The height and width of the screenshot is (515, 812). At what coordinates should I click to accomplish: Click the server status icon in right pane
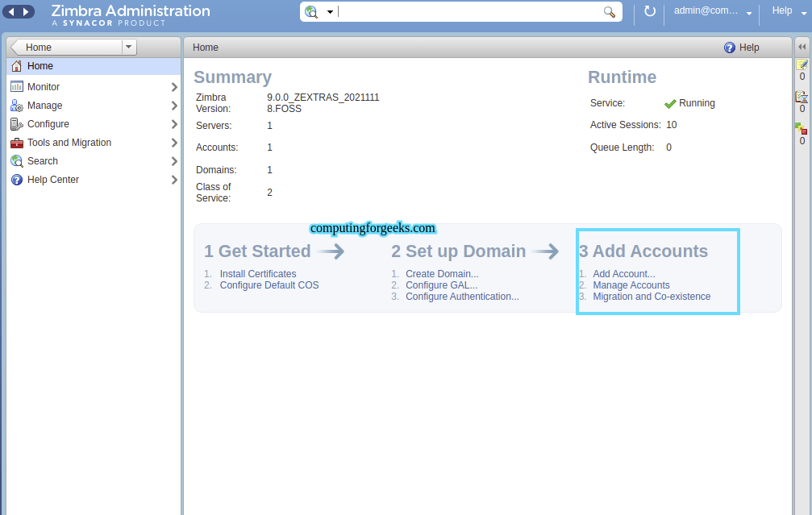tap(802, 129)
